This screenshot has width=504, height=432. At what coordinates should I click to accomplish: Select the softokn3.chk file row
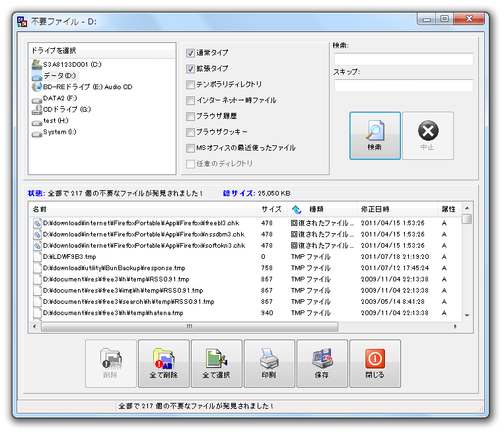click(x=246, y=246)
